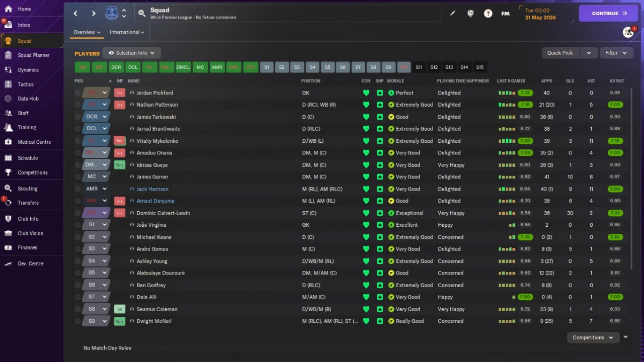
Task: Open the Competitions dropdown at bottom right
Action: 593,338
